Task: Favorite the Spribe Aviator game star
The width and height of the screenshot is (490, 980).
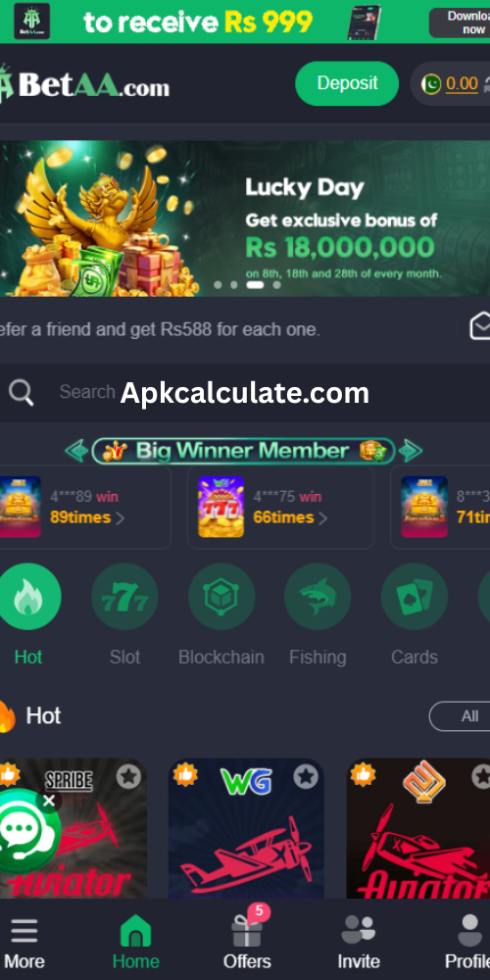Action: pyautogui.click(x=128, y=777)
